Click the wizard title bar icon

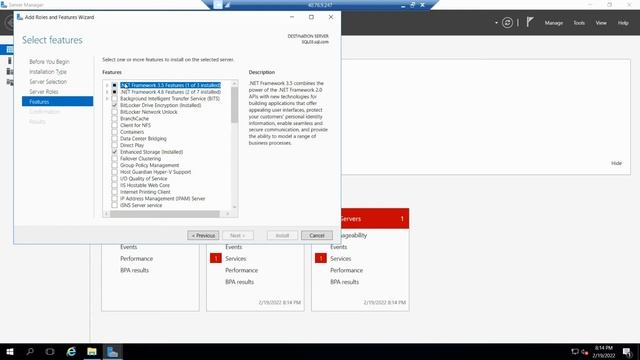pyautogui.click(x=20, y=17)
